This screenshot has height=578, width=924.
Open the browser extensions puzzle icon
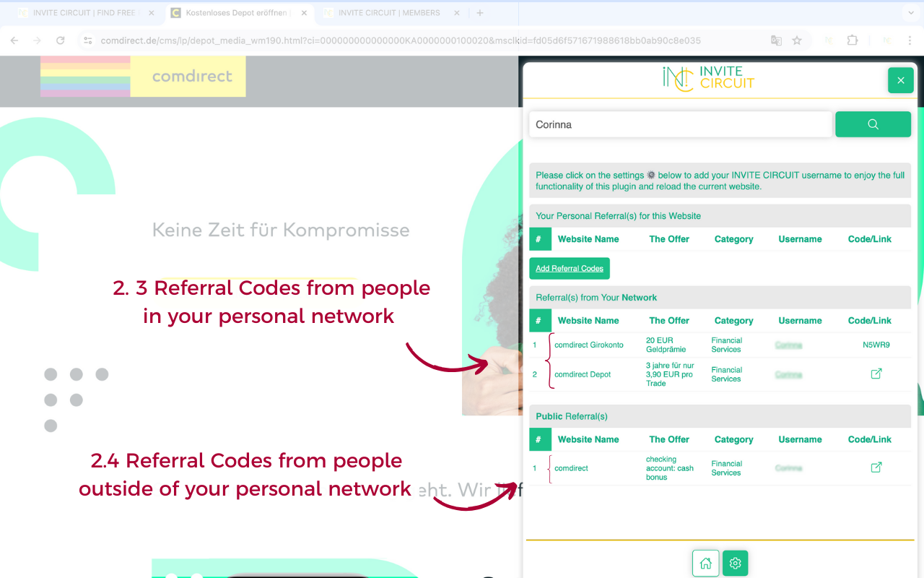coord(853,40)
